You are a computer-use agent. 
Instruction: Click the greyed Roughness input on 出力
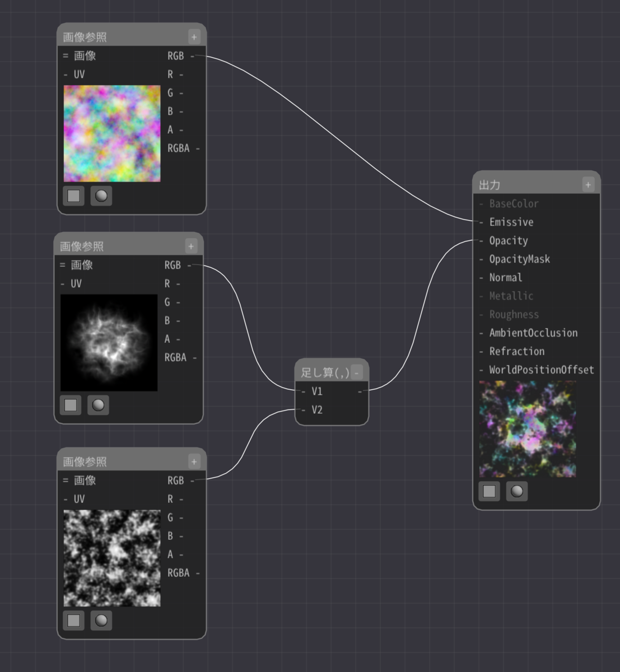[509, 314]
